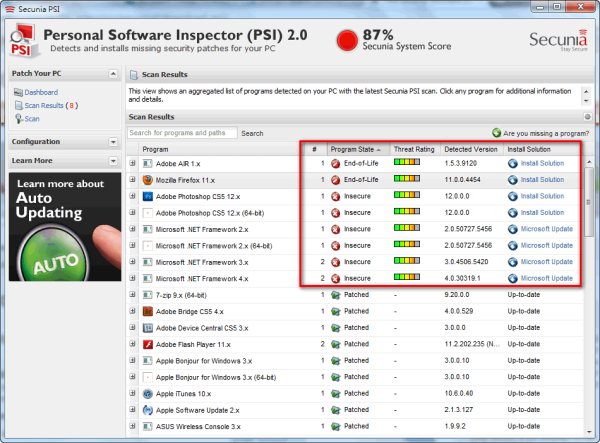
Task: Expand the Adobe AIR 1.x row
Action: (x=132, y=163)
